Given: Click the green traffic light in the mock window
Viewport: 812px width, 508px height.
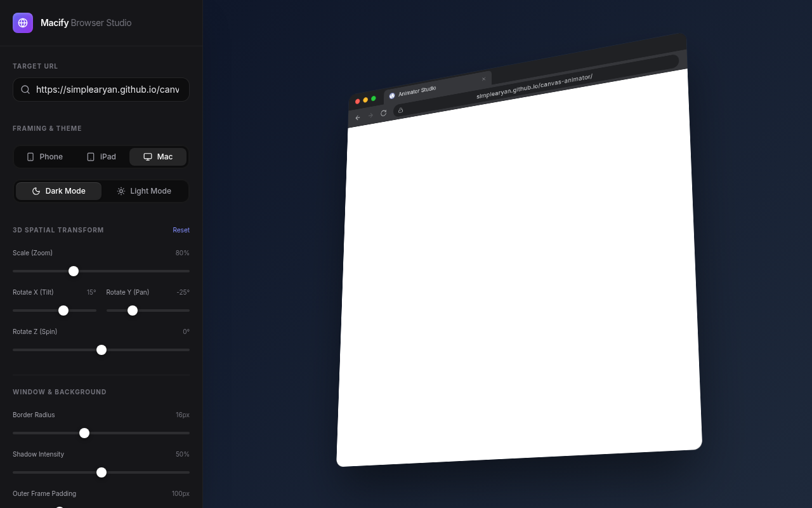Looking at the screenshot, I should point(374,98).
